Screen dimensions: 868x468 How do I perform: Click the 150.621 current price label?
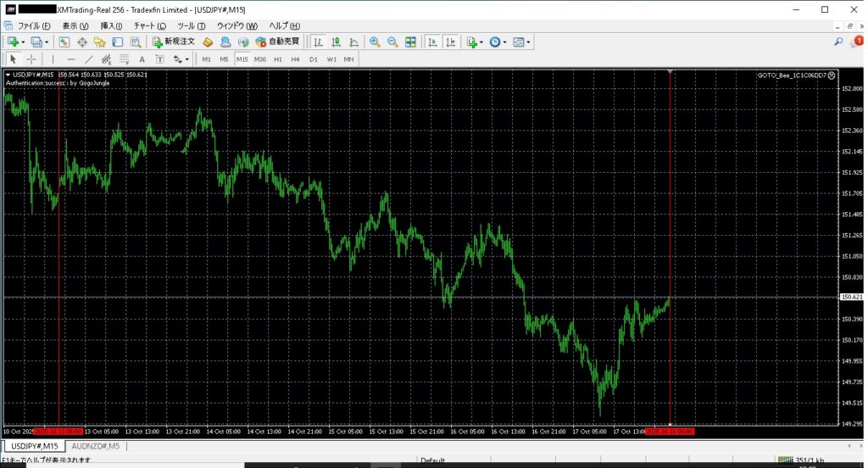click(850, 297)
